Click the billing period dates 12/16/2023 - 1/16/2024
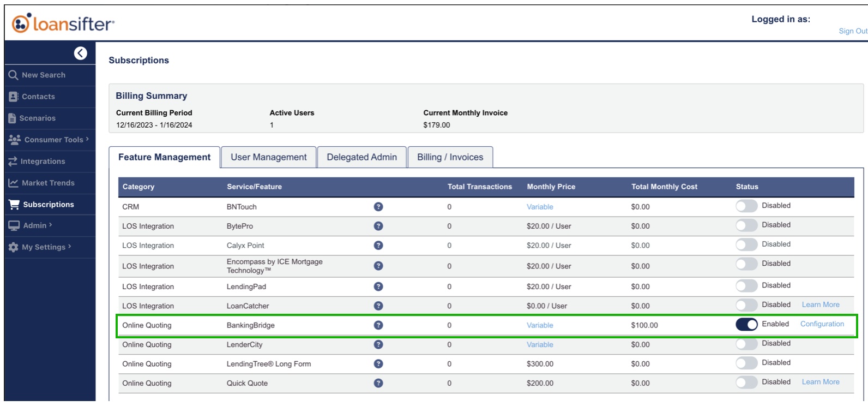Screen dimensions: 868x406 coord(154,125)
